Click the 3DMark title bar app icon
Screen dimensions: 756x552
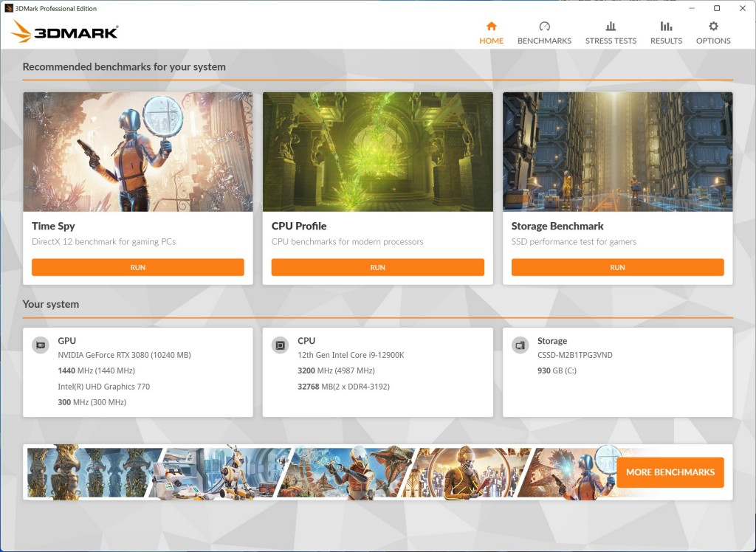pyautogui.click(x=8, y=8)
